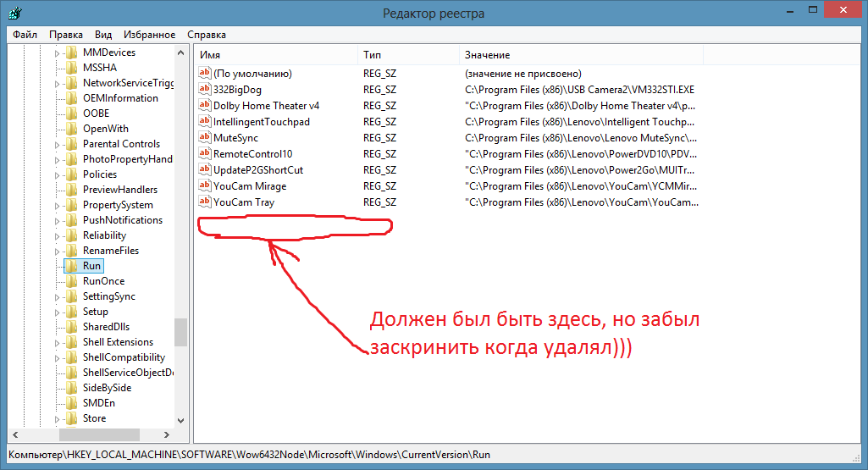Click tree horizontal scroll right arrow
Viewport: 868px width, 470px height.
[167, 434]
